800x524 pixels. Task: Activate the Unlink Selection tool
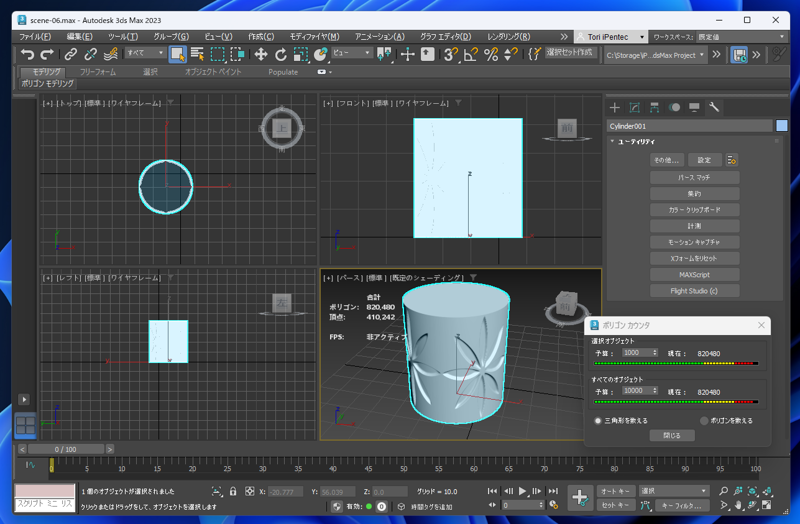(x=90, y=54)
